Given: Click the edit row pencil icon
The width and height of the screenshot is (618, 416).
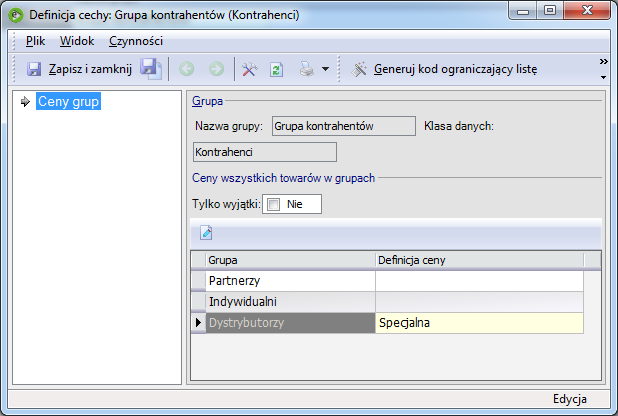Looking at the screenshot, I should click(206, 233).
